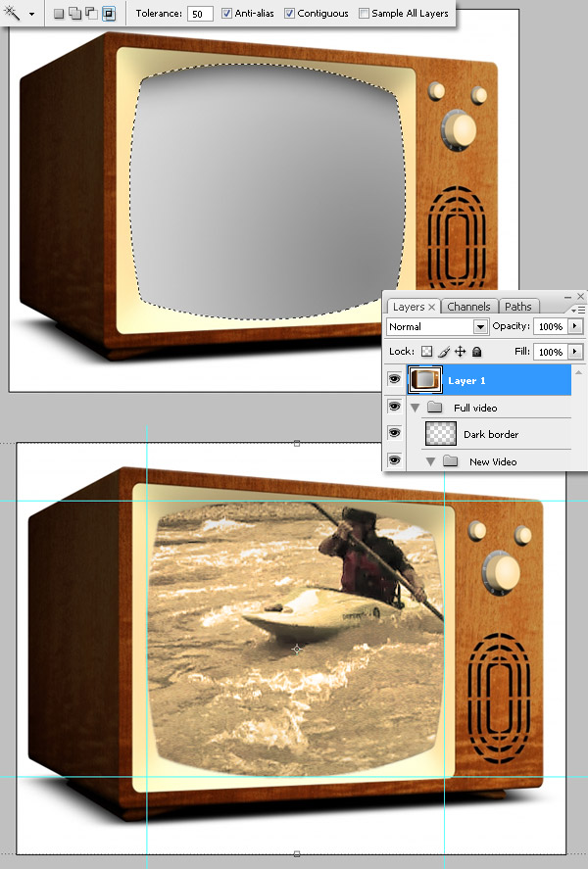Screen dimensions: 588x869
Task: Switch to the Paths tab
Action: (x=518, y=307)
